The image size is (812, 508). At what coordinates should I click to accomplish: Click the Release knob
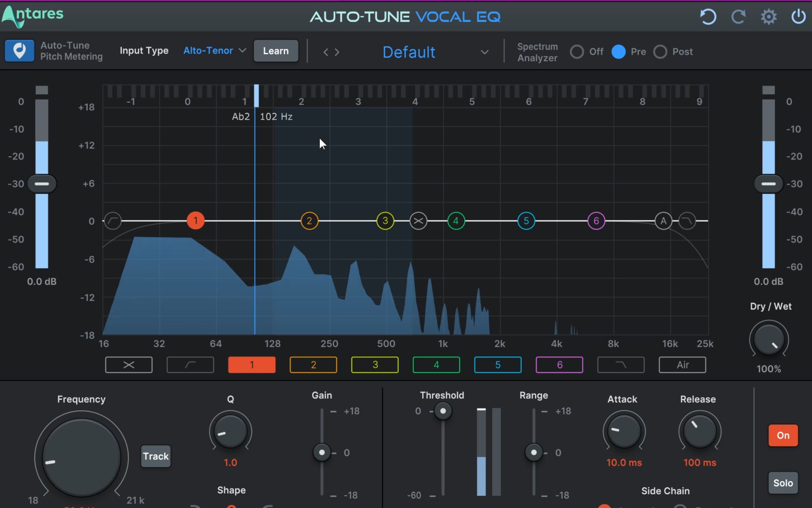[x=700, y=431]
